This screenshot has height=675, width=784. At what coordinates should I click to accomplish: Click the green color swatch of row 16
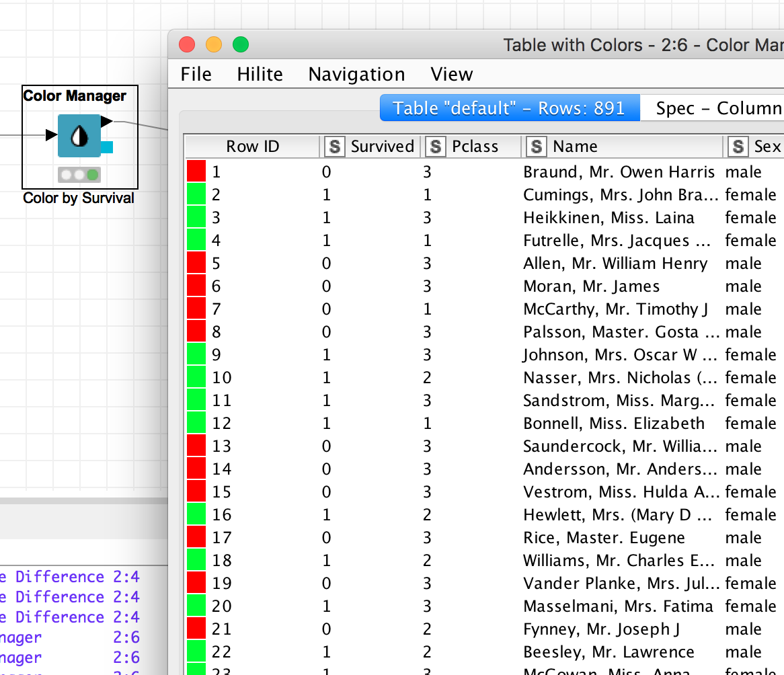point(196,514)
